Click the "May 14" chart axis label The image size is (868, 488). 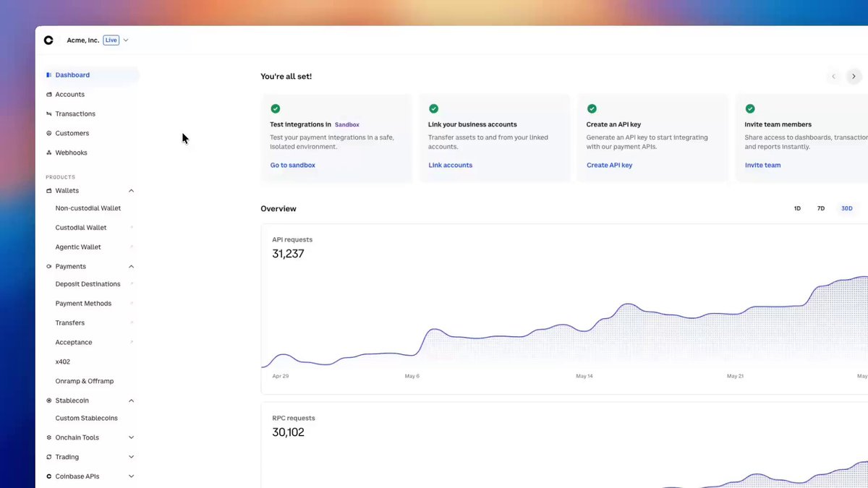584,377
